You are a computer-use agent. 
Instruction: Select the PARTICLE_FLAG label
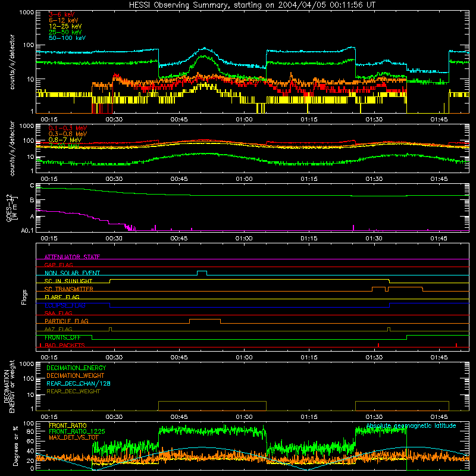(x=67, y=321)
